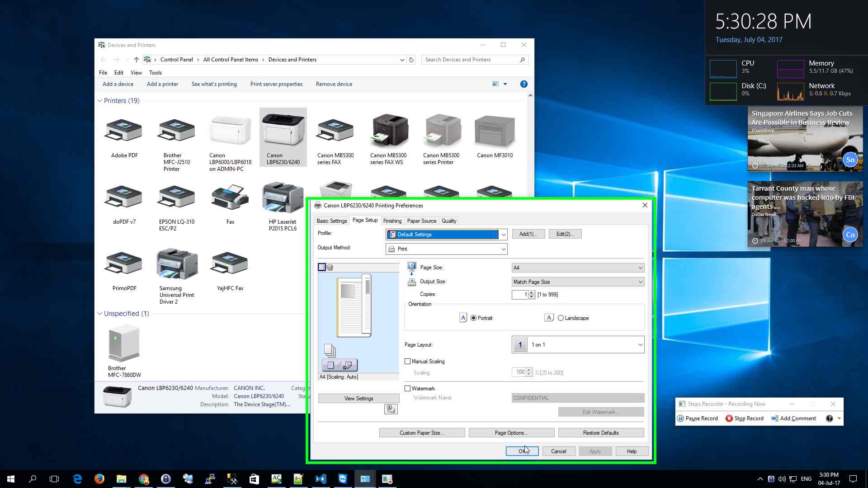868x488 pixels.
Task: Open Firefox from the taskbar
Action: coord(99,479)
